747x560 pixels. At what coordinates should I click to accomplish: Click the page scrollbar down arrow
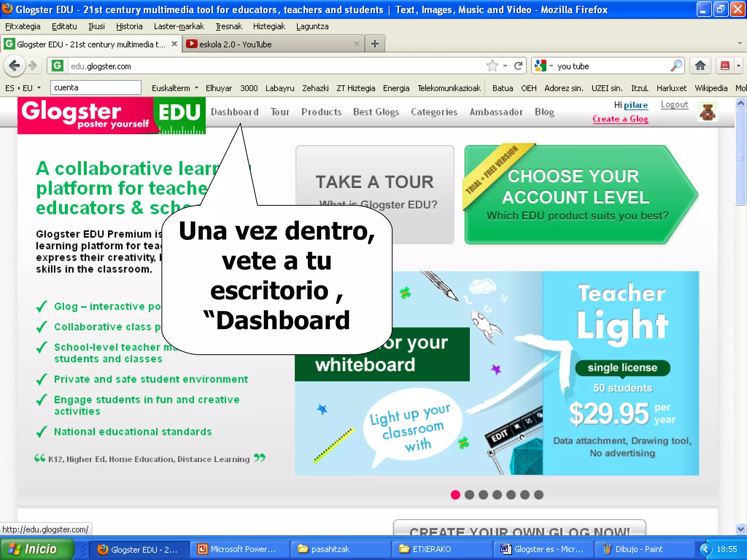(740, 529)
